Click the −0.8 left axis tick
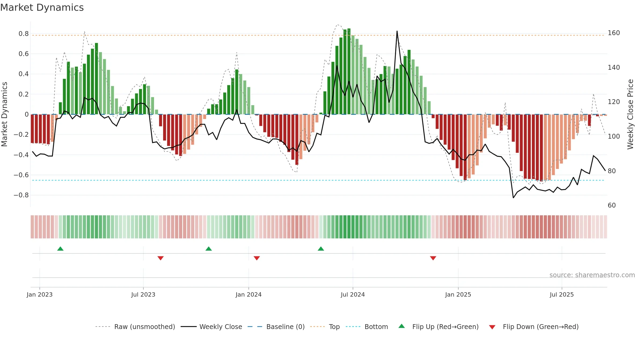 click(21, 195)
